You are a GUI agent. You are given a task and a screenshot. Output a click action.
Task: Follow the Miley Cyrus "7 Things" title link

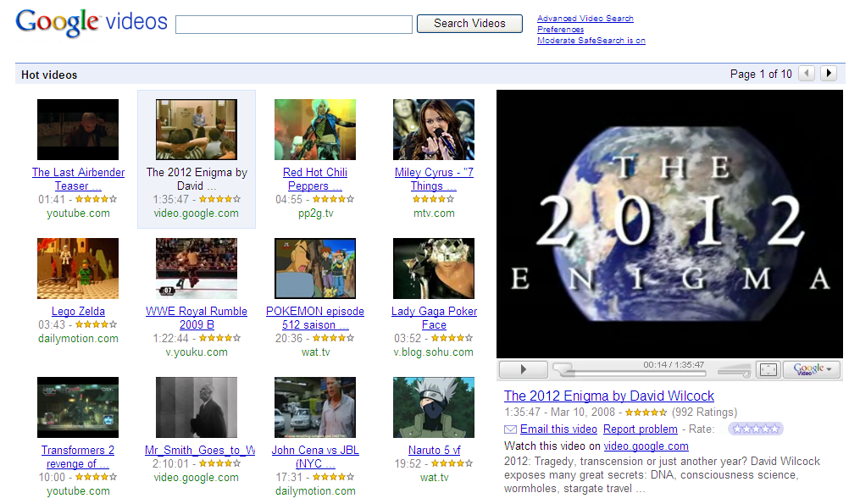pos(434,180)
